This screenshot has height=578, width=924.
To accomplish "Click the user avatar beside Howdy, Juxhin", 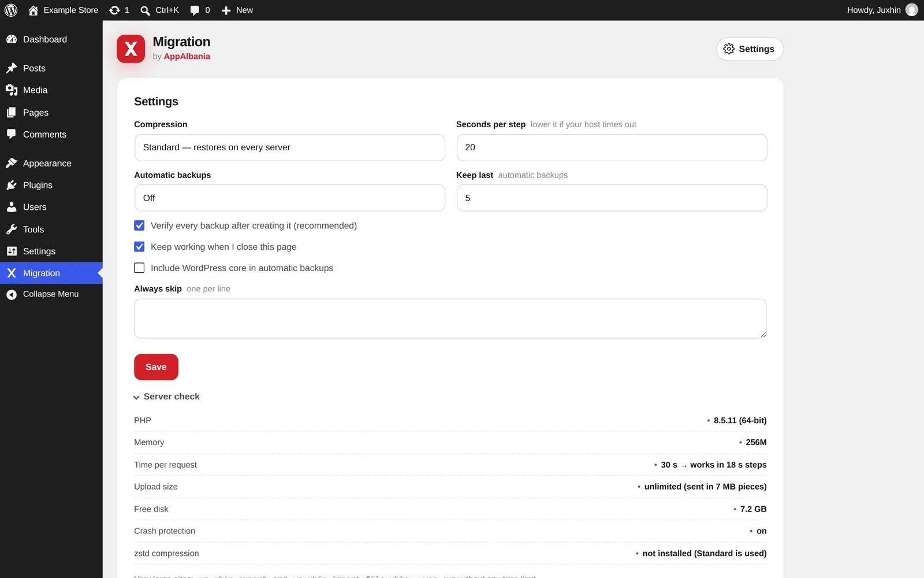I will pos(912,10).
